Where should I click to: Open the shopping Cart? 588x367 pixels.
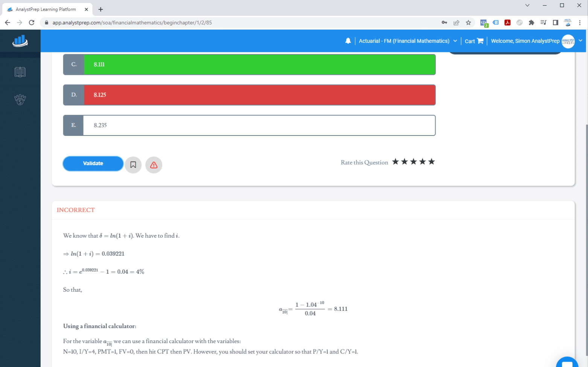[474, 41]
